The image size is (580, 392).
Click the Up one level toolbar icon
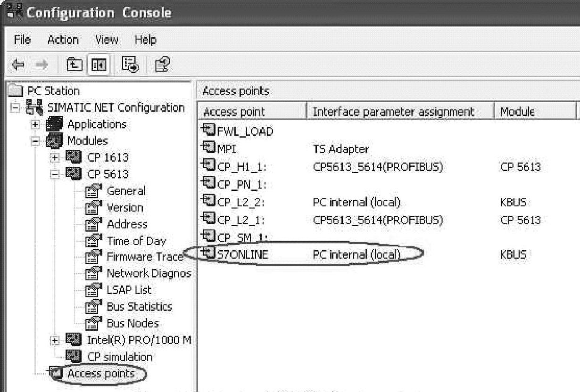75,65
